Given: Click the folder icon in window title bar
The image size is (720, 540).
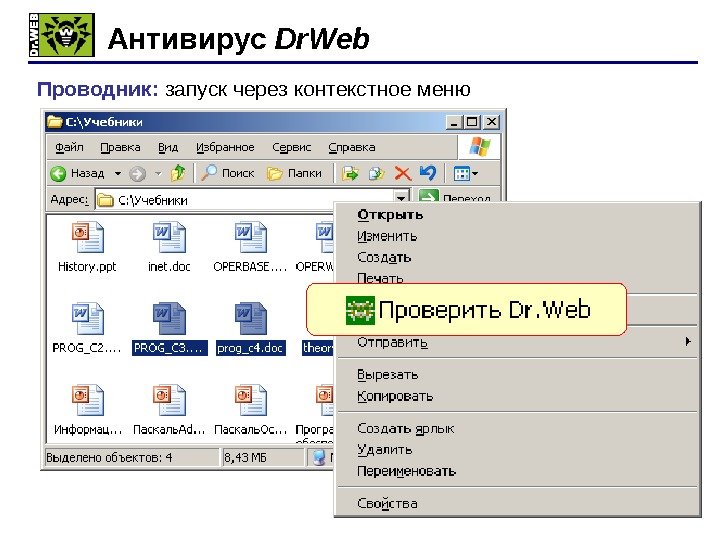Looking at the screenshot, I should [55, 122].
